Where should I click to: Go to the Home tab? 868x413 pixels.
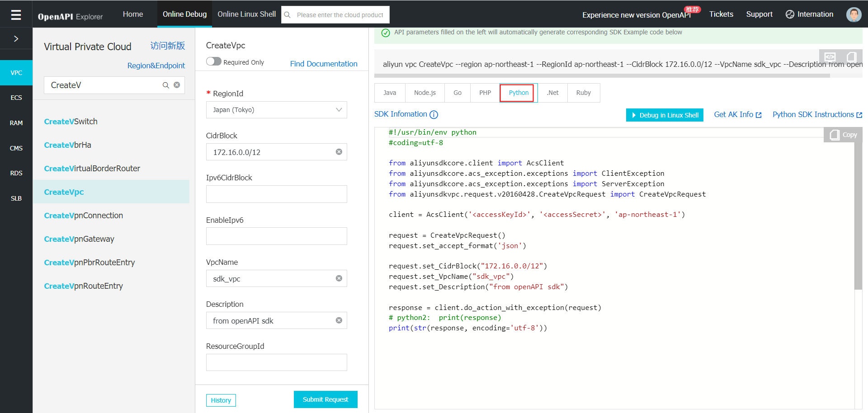(x=133, y=14)
